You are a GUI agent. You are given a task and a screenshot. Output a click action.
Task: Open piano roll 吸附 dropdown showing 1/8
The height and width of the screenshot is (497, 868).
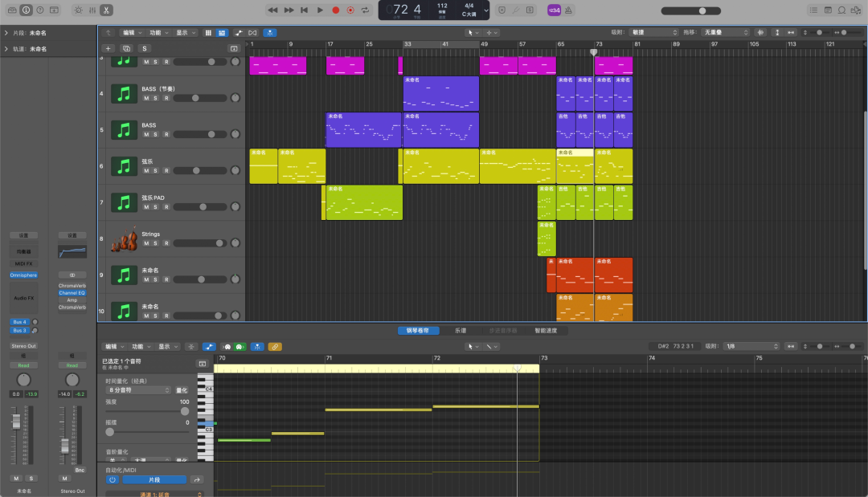751,346
